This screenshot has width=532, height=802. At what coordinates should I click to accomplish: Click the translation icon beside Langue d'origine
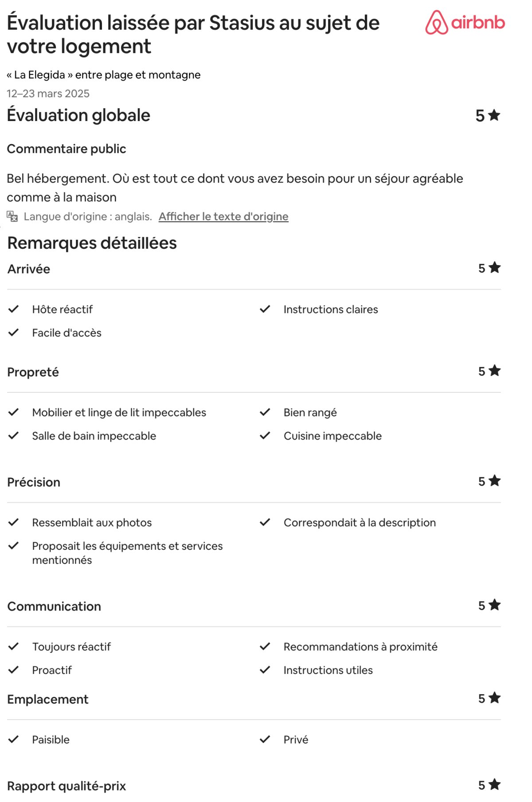pos(12,216)
